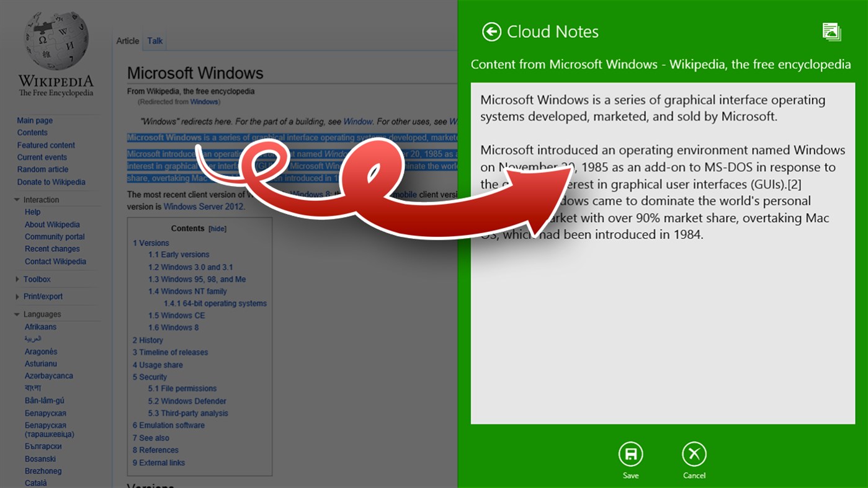
Task: Open a Random article
Action: pyautogui.click(x=42, y=169)
